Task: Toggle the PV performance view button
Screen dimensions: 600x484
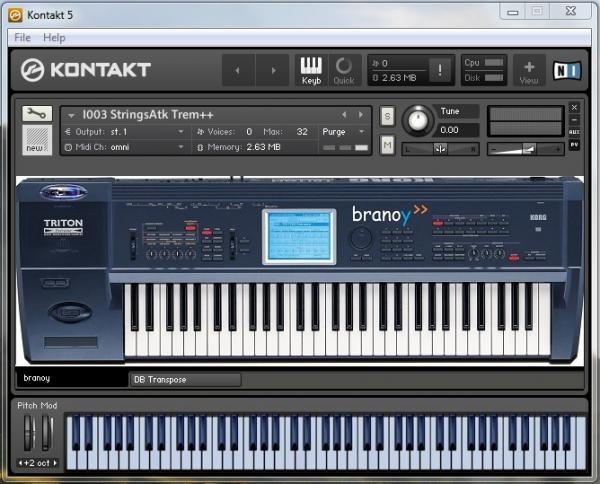Action: tap(574, 145)
